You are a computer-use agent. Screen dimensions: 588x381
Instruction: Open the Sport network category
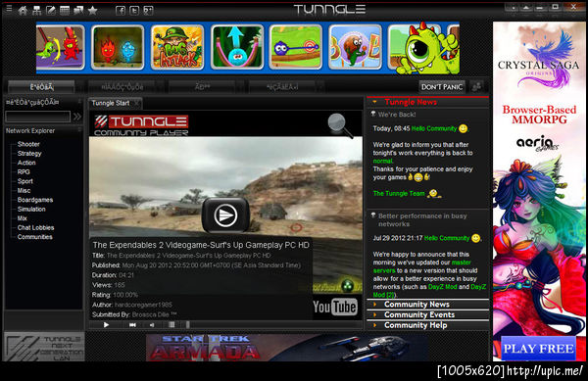(25, 181)
